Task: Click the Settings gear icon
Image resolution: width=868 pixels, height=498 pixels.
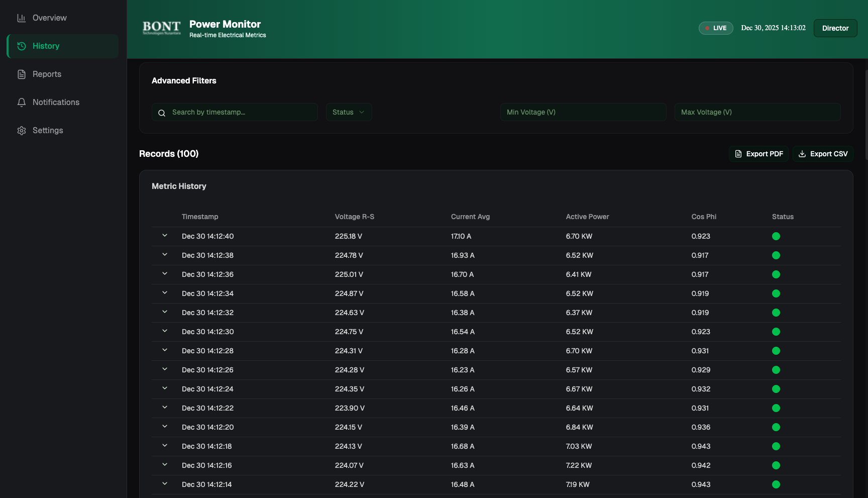Action: pos(21,131)
